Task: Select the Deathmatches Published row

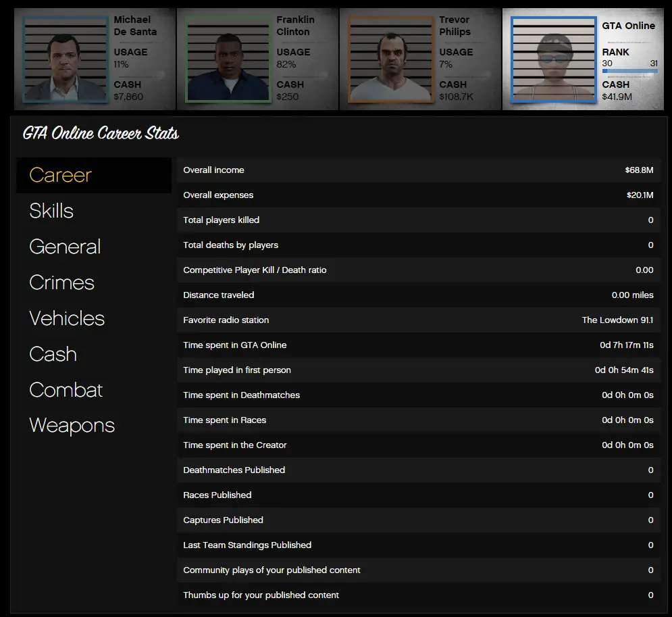Action: coord(419,470)
